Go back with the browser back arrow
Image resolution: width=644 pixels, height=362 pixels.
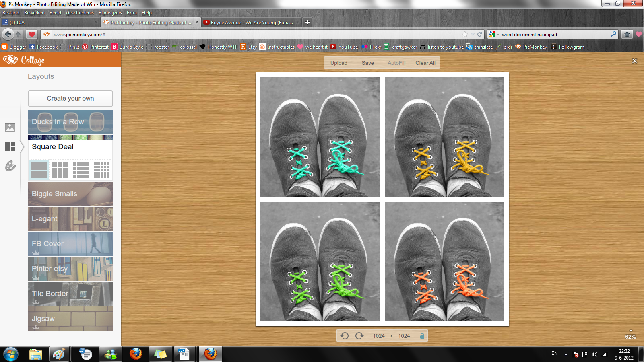(8, 34)
